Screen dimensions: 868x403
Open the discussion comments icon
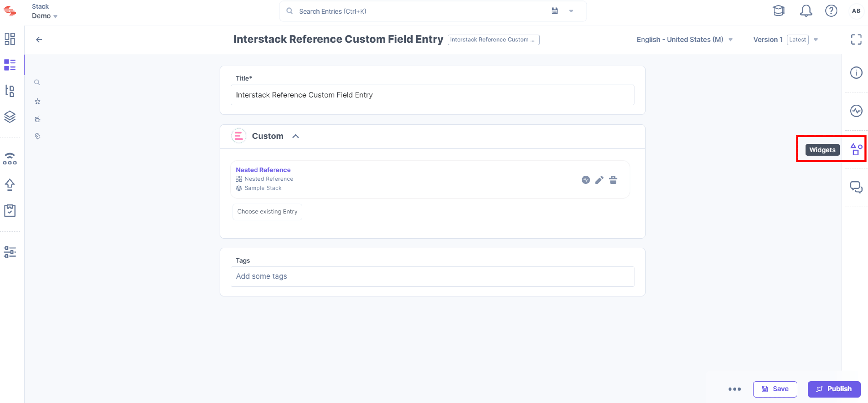(x=856, y=187)
